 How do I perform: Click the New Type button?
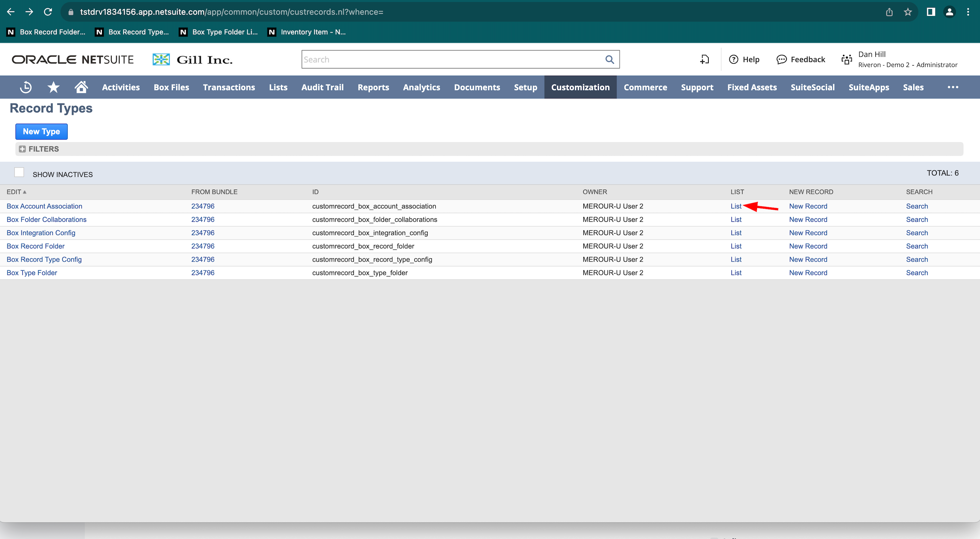pos(41,131)
